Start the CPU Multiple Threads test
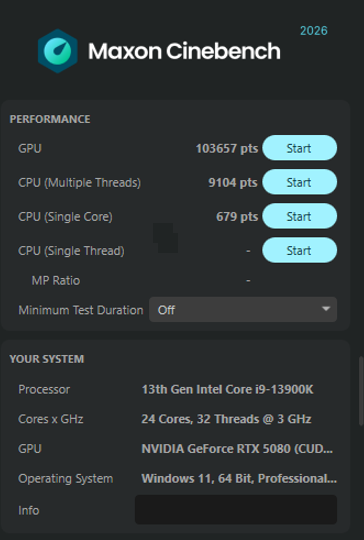Viewport: 364px width, 540px height. point(299,182)
